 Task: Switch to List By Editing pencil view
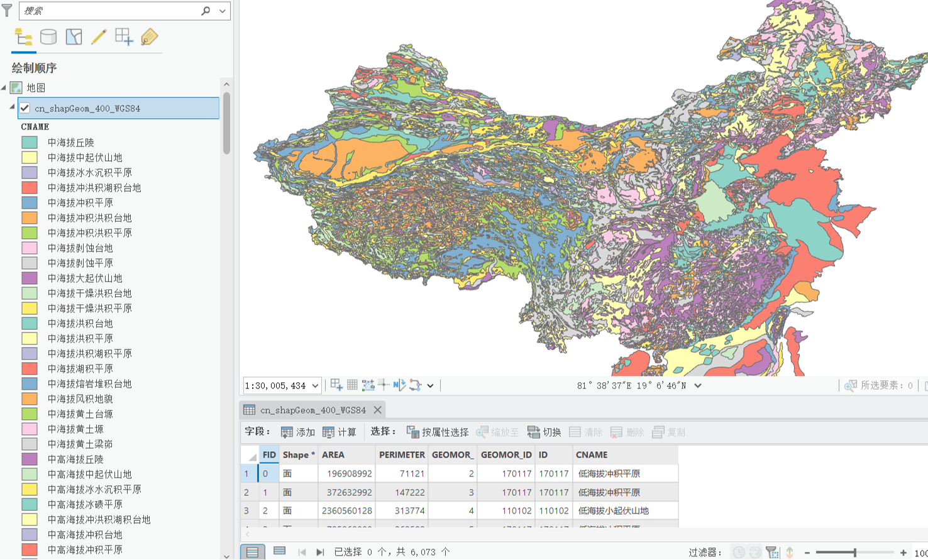(99, 37)
